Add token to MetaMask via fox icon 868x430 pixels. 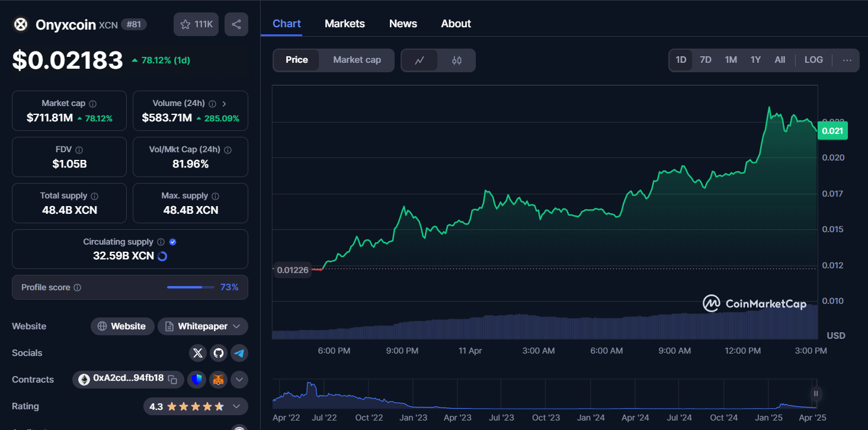pos(219,380)
